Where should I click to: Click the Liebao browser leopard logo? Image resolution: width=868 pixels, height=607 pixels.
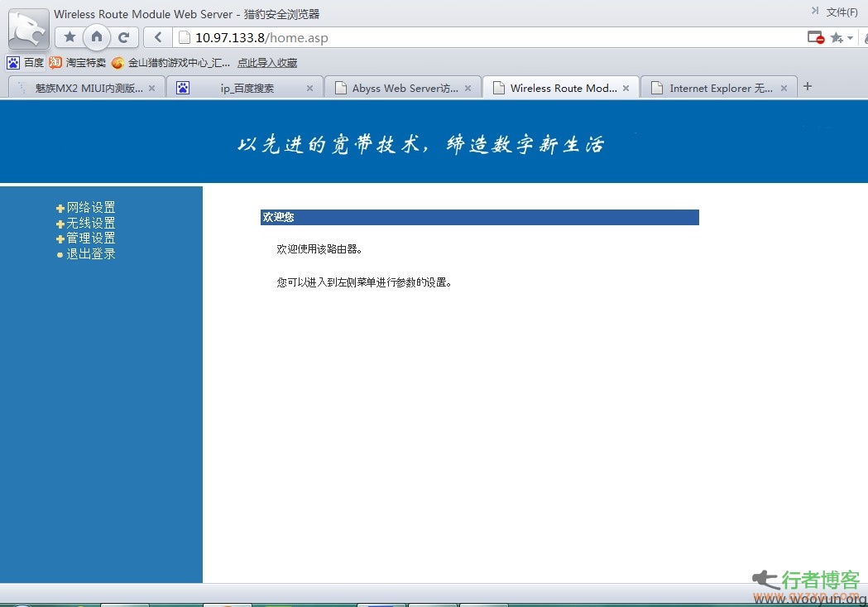click(x=28, y=29)
